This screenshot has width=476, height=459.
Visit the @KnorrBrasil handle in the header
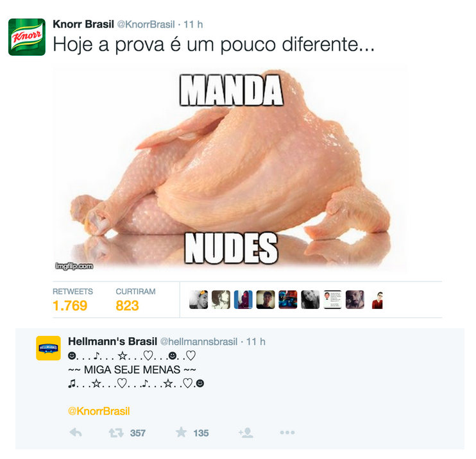click(x=146, y=24)
